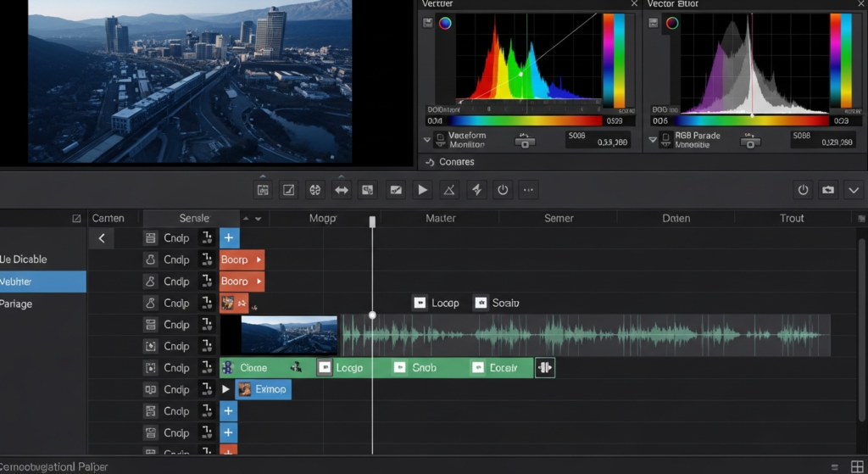Screen dimensions: 868x474
Task: Click the color wheel icon in left scope panel
Action: pyautogui.click(x=445, y=24)
